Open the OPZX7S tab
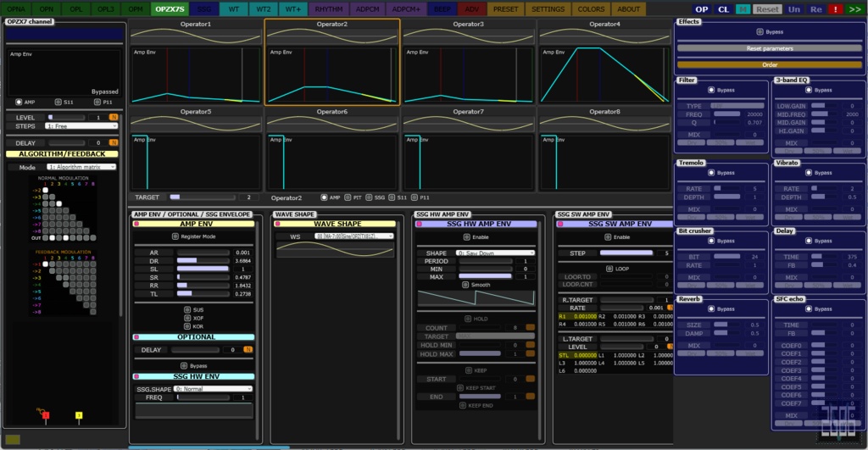This screenshot has height=450, width=868. click(170, 9)
